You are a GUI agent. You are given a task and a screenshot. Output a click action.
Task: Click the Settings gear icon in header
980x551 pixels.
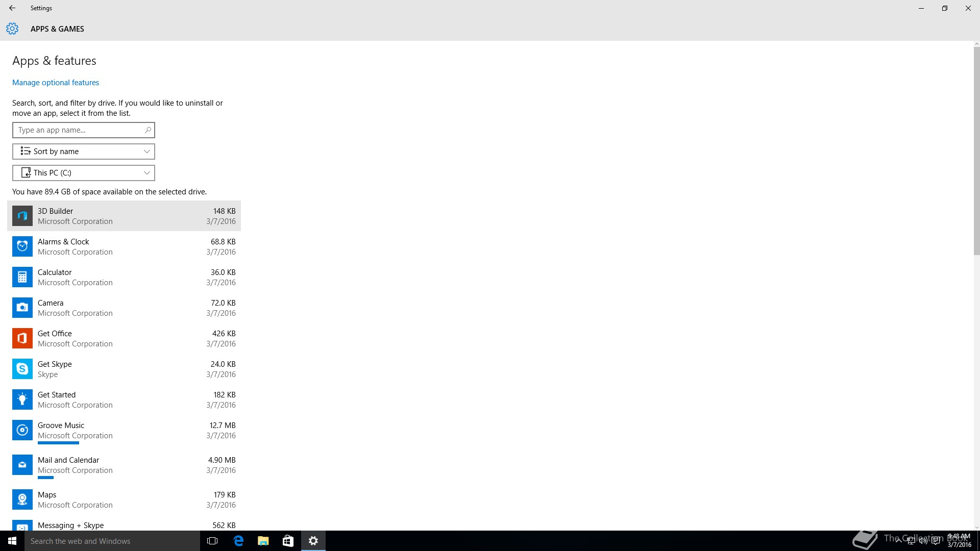[x=12, y=29]
